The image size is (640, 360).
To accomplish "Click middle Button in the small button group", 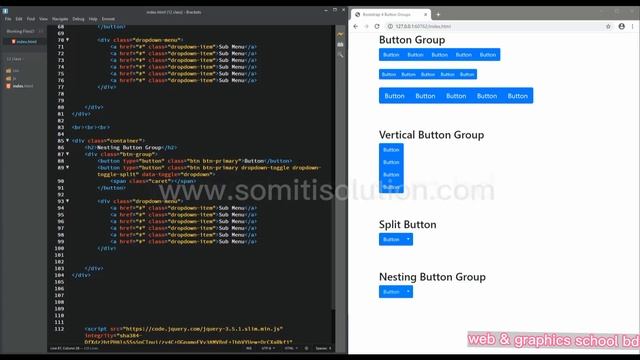I will pos(428,74).
